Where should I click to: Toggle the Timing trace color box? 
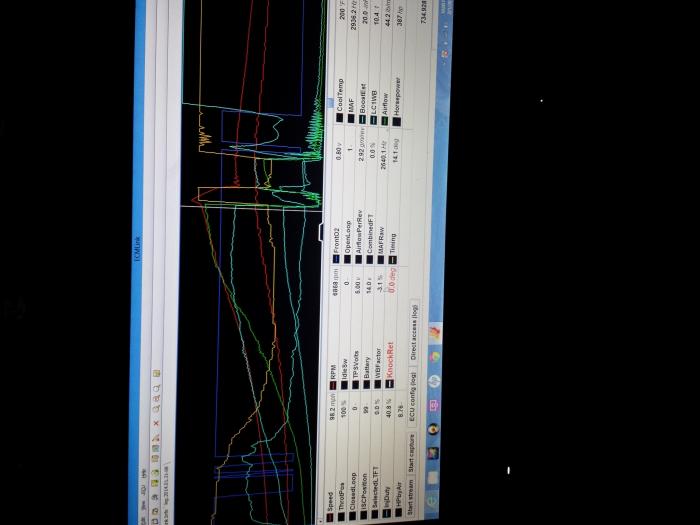tap(392, 259)
